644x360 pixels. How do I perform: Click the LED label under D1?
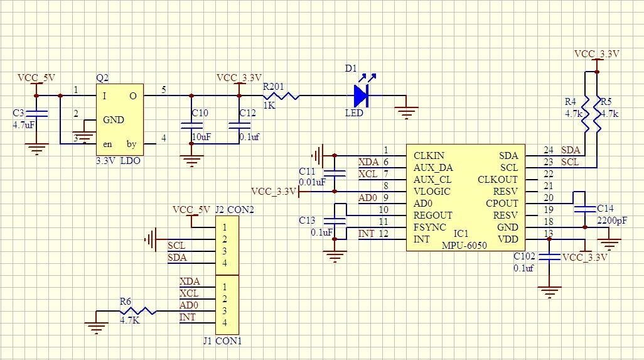coord(354,112)
